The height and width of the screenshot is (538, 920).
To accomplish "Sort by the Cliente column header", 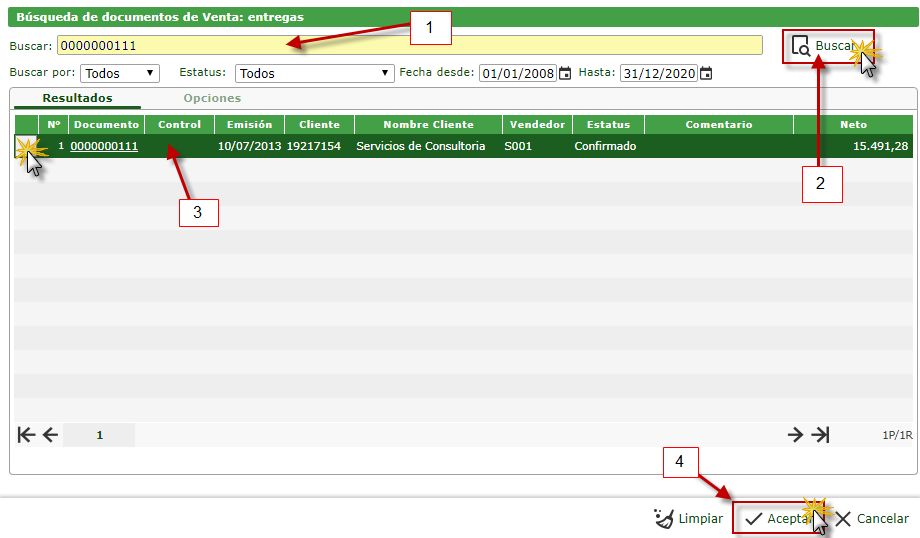I will tap(319, 124).
